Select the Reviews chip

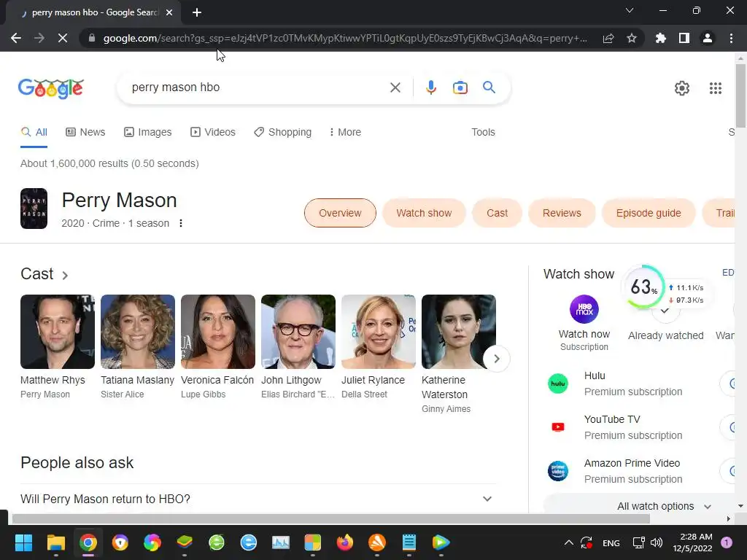click(562, 213)
